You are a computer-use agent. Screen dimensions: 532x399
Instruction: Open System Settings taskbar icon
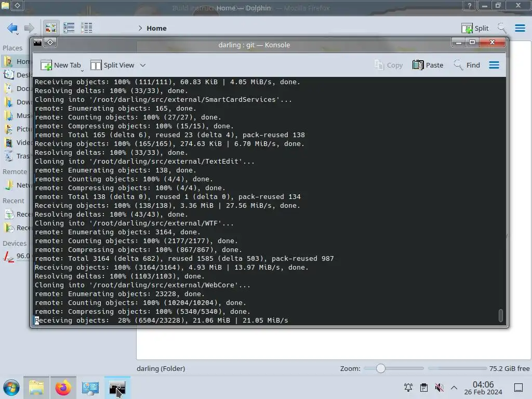tap(90, 388)
